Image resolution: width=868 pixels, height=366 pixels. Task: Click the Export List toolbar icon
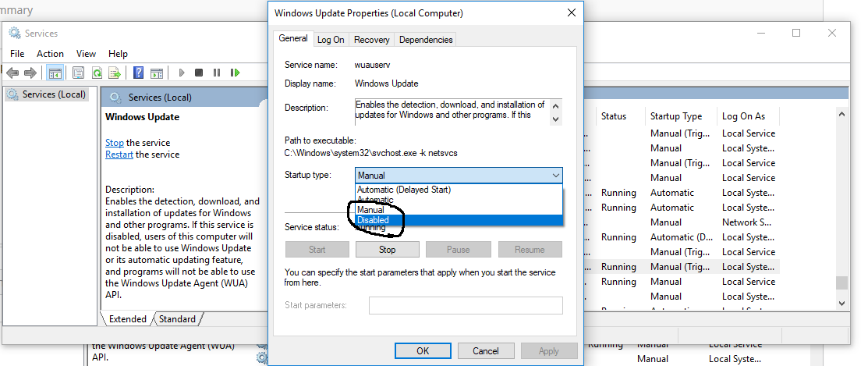(115, 73)
